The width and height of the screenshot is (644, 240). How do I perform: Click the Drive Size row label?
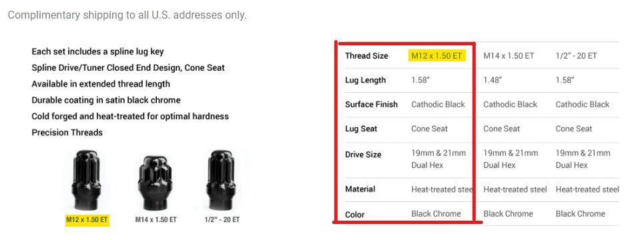click(x=363, y=155)
